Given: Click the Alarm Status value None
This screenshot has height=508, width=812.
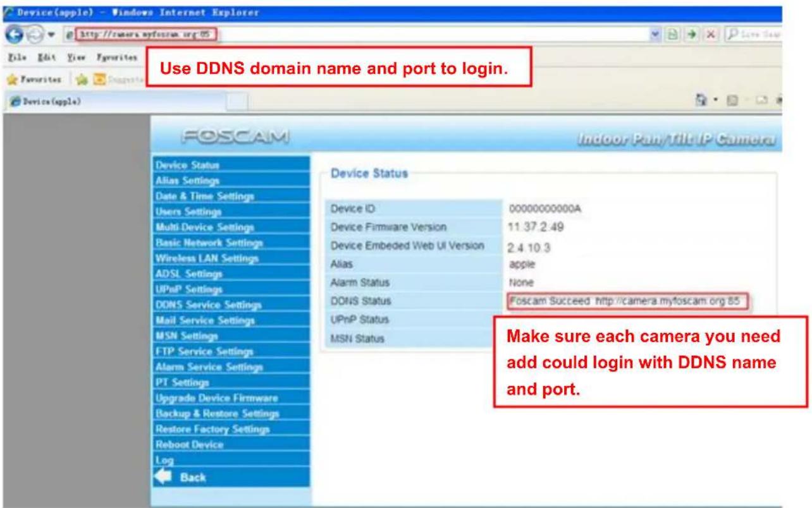Looking at the screenshot, I should click(x=522, y=282).
